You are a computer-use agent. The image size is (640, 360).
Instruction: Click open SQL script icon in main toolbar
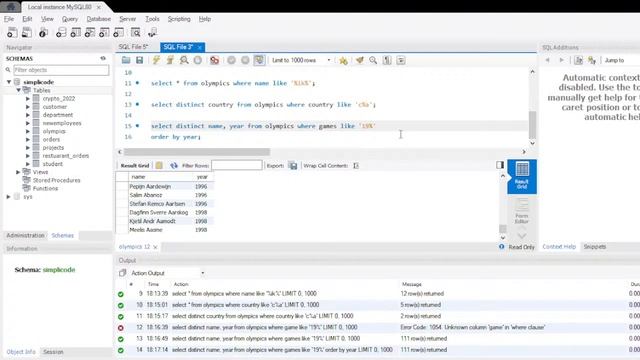click(x=27, y=33)
